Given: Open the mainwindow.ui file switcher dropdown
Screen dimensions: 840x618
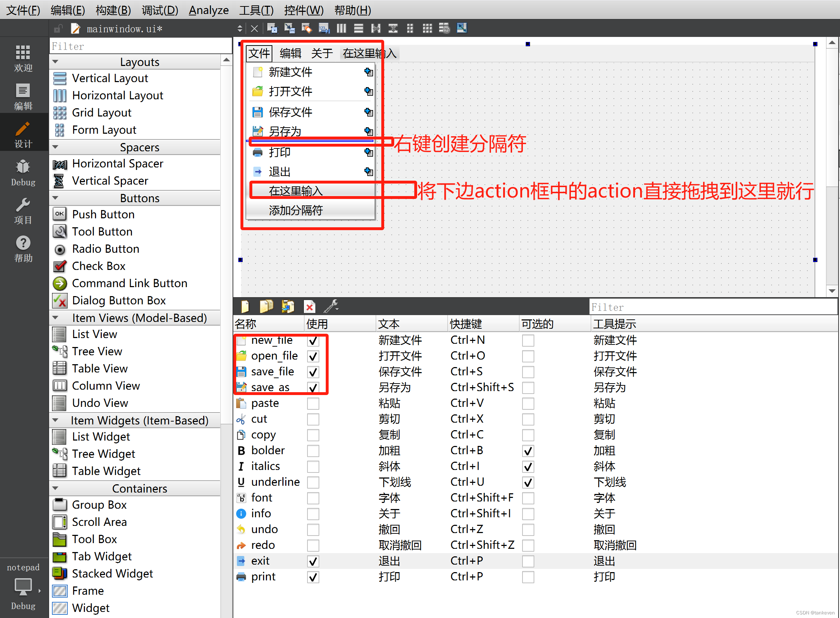Looking at the screenshot, I should coord(240,29).
